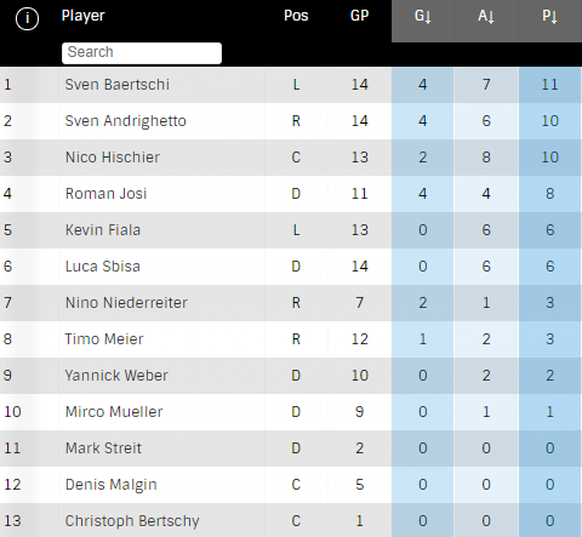
Task: Click the Pos column header
Action: (296, 16)
